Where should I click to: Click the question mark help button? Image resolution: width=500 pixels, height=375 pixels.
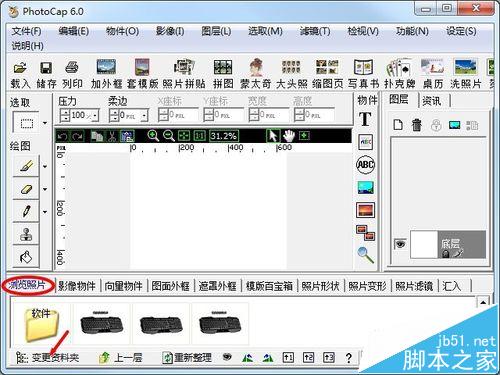pos(349,358)
